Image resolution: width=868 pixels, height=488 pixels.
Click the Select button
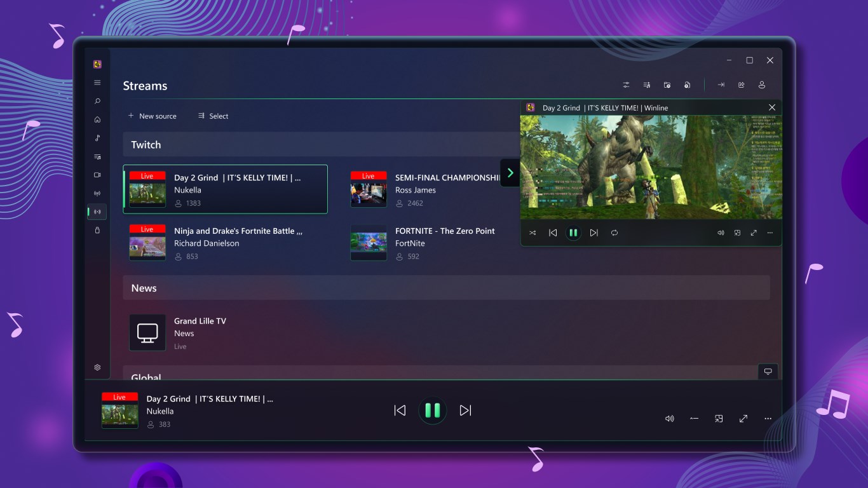[213, 116]
